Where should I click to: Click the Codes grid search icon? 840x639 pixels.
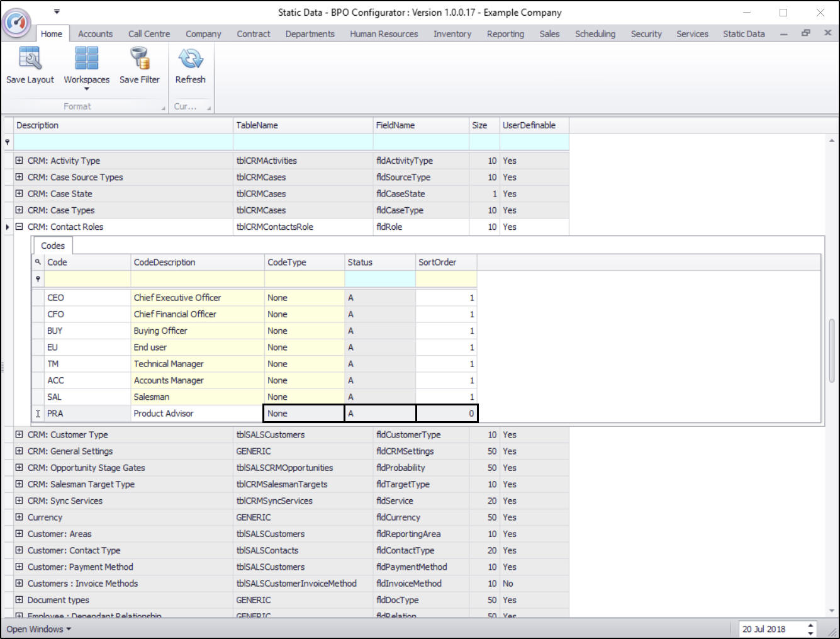pos(38,263)
